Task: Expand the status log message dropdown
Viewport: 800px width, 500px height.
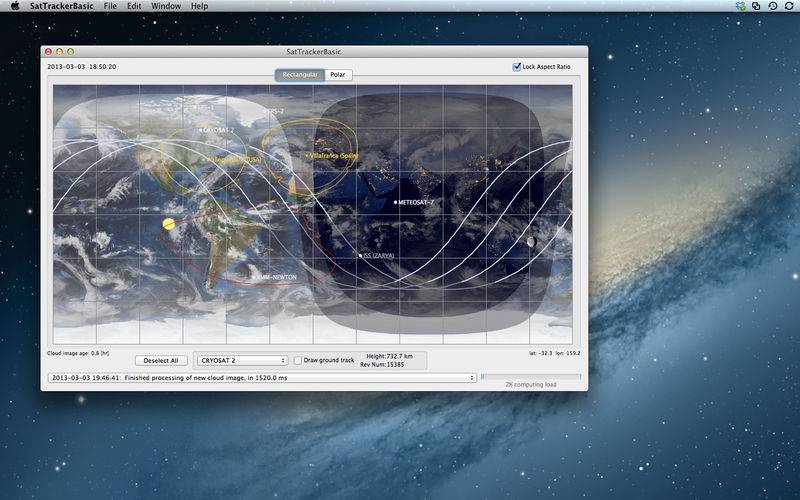Action: [262, 378]
